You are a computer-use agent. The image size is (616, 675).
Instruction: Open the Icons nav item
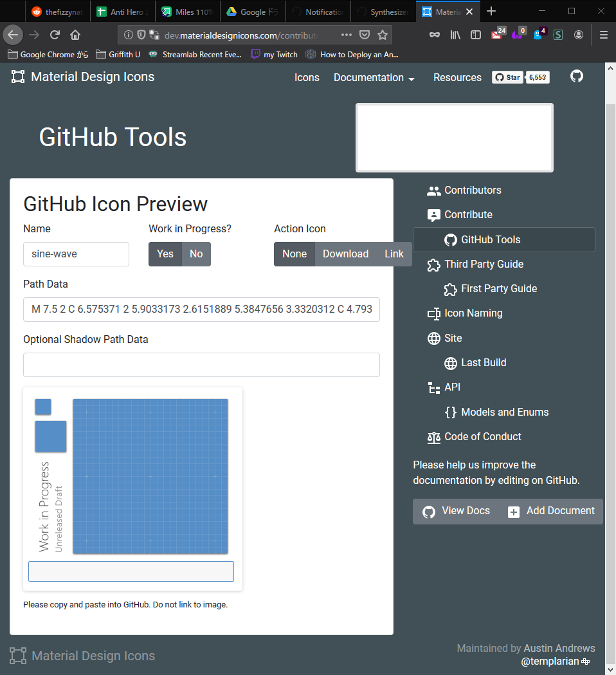pos(307,77)
